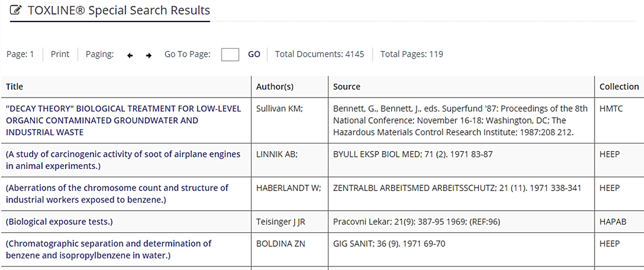Select author cell HABERLANDT W
The height and width of the screenshot is (270, 644).
(289, 188)
